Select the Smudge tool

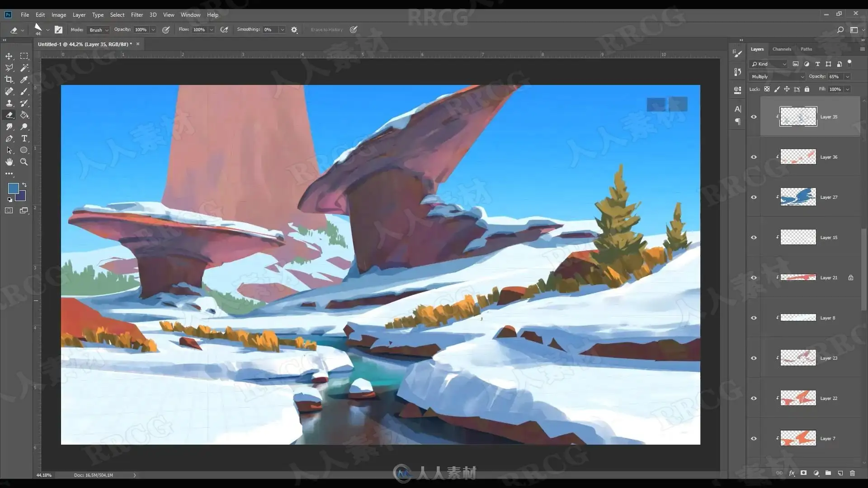coord(9,127)
